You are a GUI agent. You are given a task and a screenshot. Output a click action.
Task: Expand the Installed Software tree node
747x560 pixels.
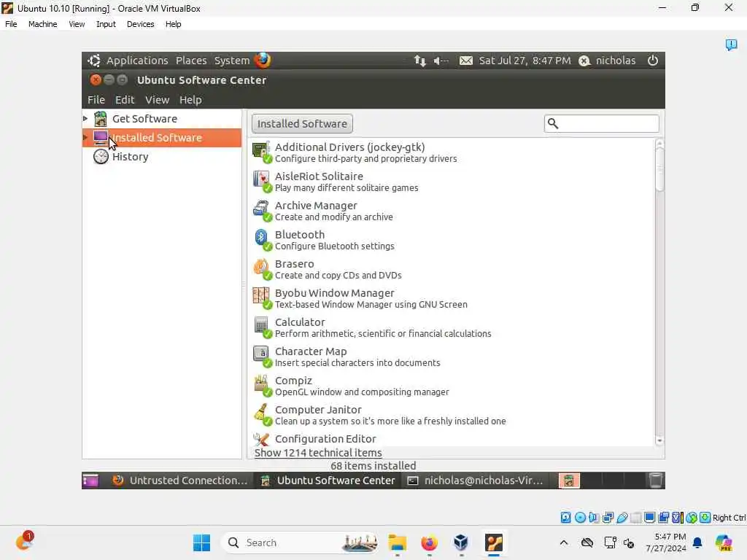tap(85, 138)
